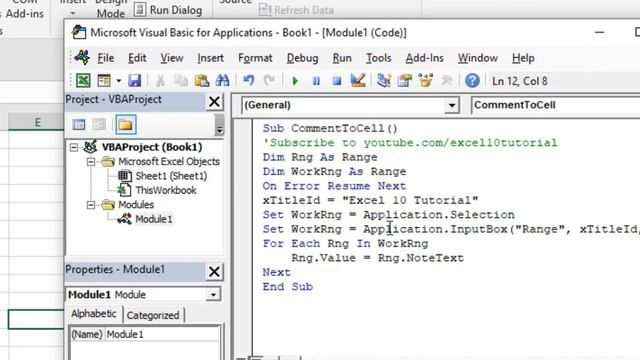Screen dimensions: 640x360
Task: Select ThisWorkbook in the project tree
Action: point(166,190)
